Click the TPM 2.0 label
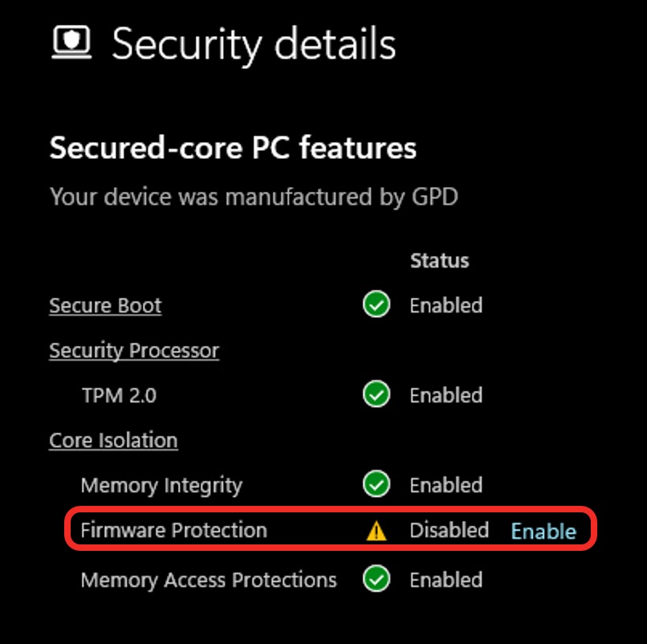The height and width of the screenshot is (644, 647). (x=120, y=395)
